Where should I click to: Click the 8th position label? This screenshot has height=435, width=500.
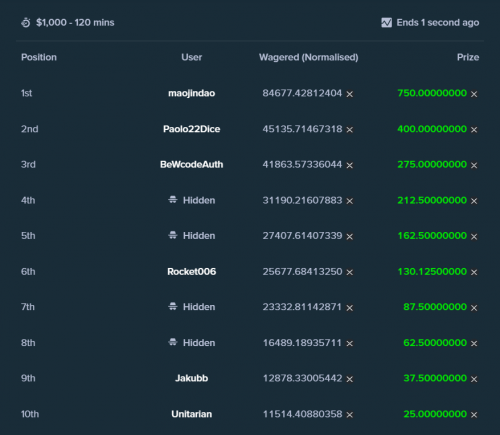click(x=28, y=343)
